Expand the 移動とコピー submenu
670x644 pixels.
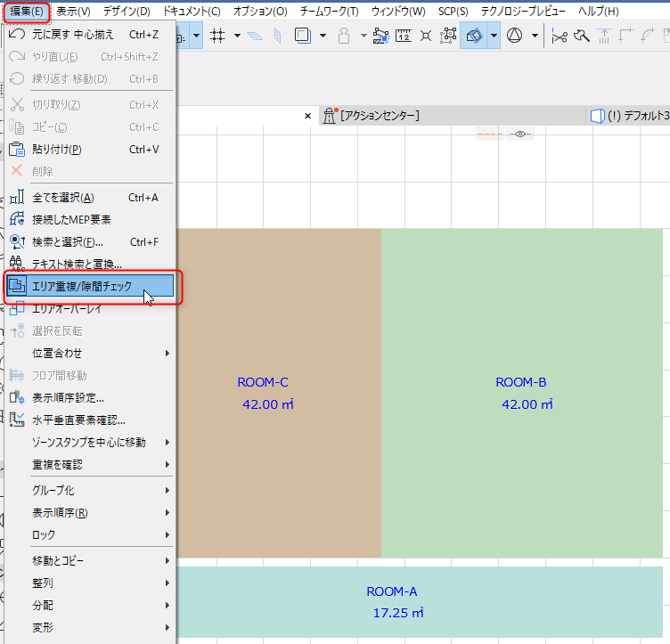(x=90, y=561)
